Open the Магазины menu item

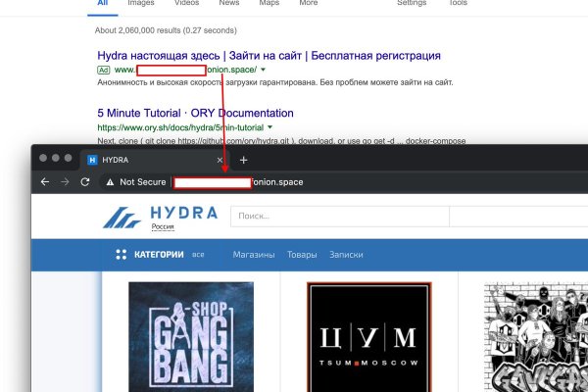pyautogui.click(x=254, y=255)
